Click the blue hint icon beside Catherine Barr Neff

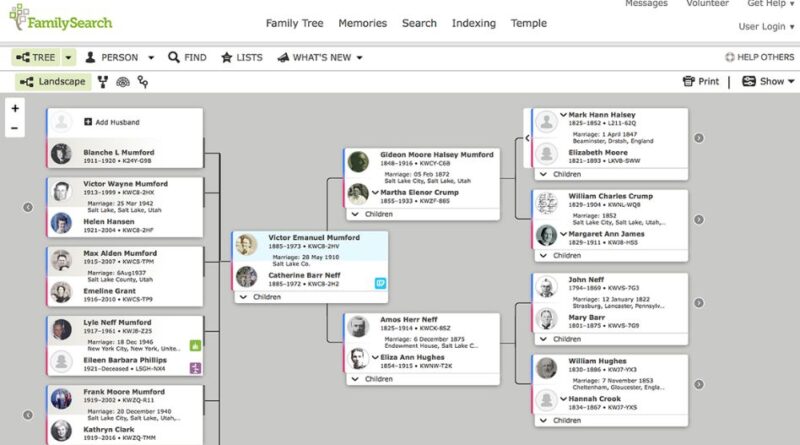pyautogui.click(x=380, y=283)
